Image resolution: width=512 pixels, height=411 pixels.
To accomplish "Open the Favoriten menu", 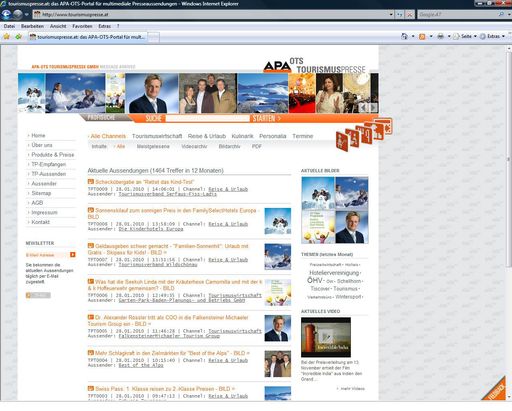I will (x=82, y=26).
